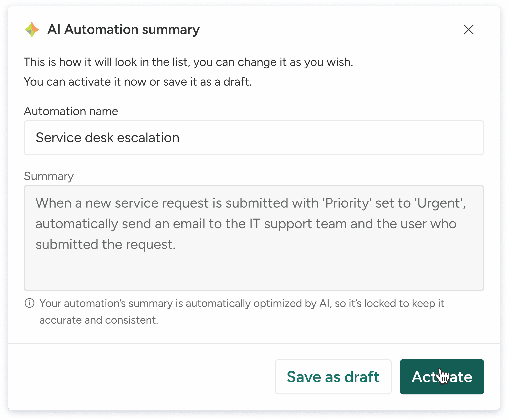
Task: Close the AI Automation summary dialog
Action: (468, 30)
